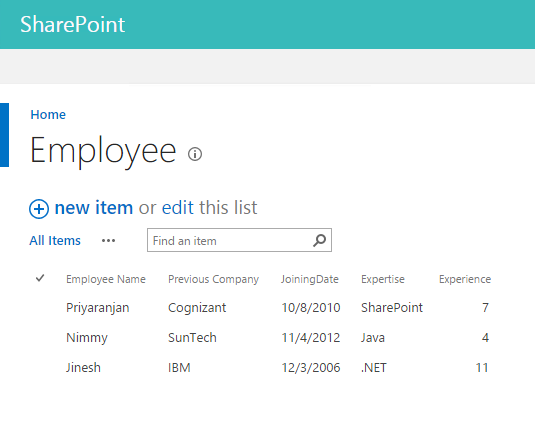535x426 pixels.
Task: Sort by Employee Name column
Action: [x=106, y=279]
